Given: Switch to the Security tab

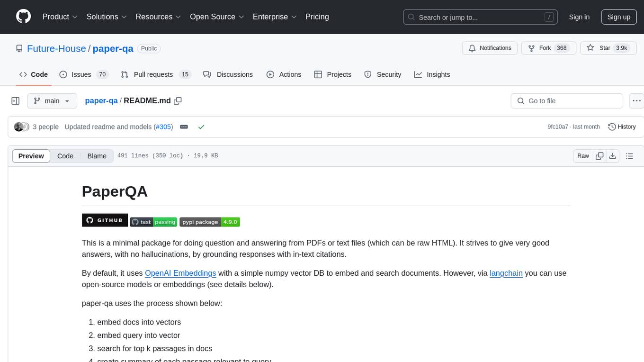Looking at the screenshot, I should [383, 74].
